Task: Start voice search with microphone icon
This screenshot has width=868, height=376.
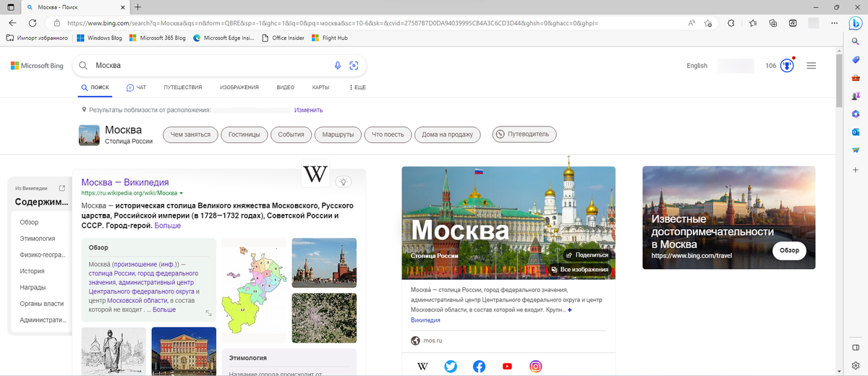Action: coord(337,65)
